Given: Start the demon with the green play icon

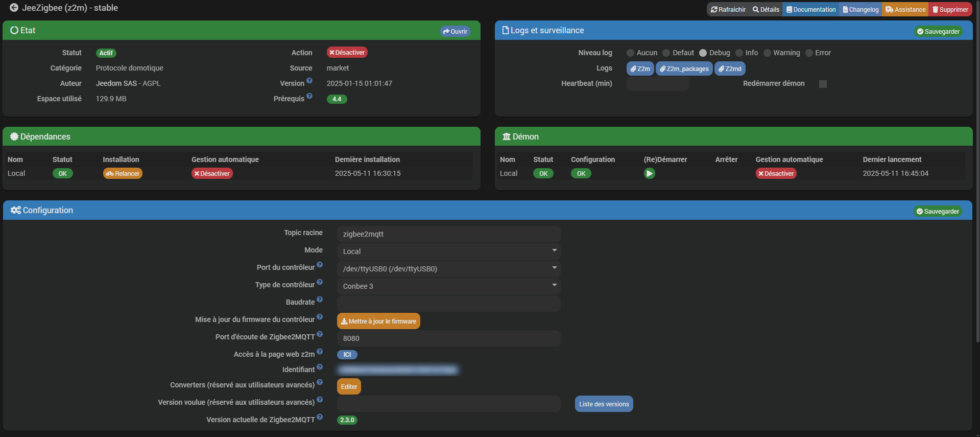Looking at the screenshot, I should coord(649,173).
